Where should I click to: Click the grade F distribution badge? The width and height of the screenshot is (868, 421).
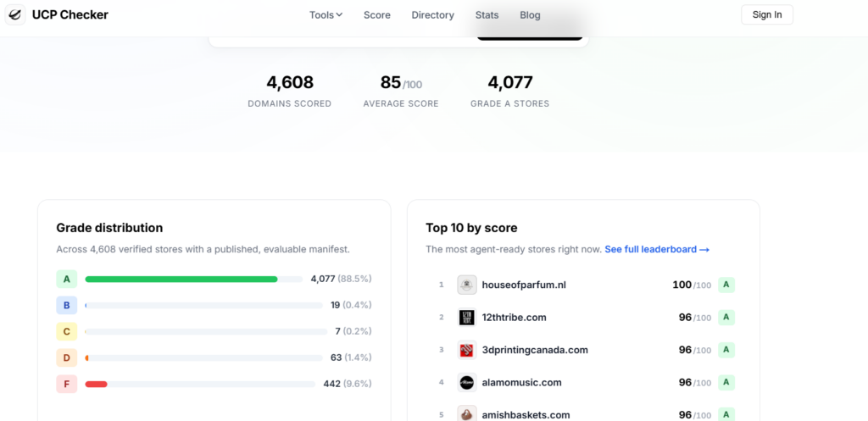pos(66,384)
